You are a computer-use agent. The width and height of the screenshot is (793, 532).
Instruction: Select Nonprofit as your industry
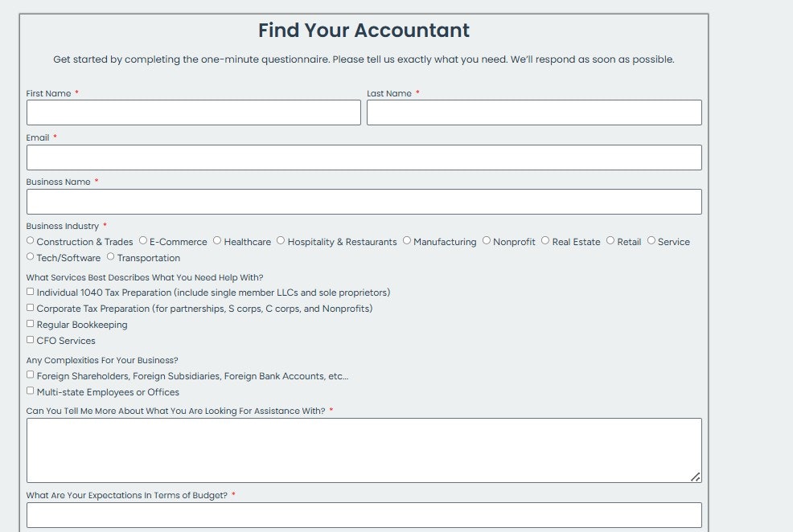pyautogui.click(x=486, y=239)
